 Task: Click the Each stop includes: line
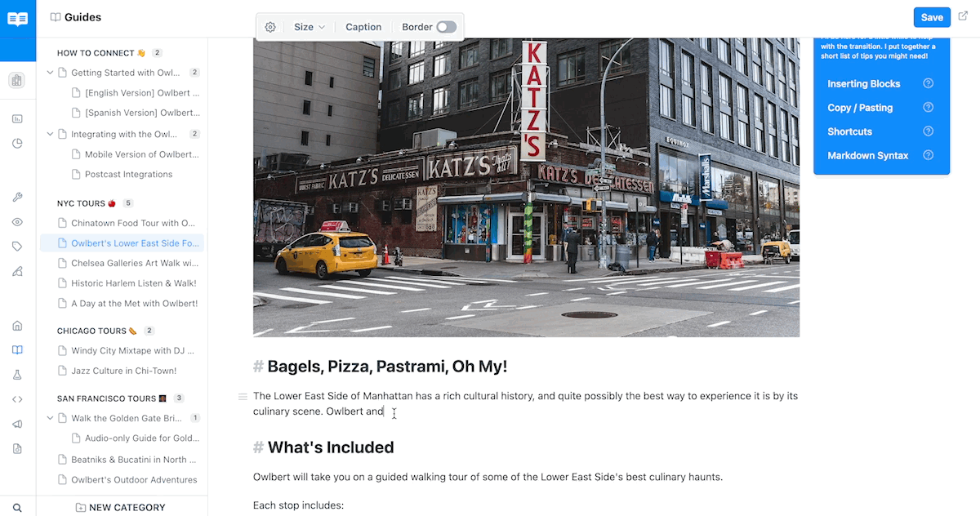(299, 505)
